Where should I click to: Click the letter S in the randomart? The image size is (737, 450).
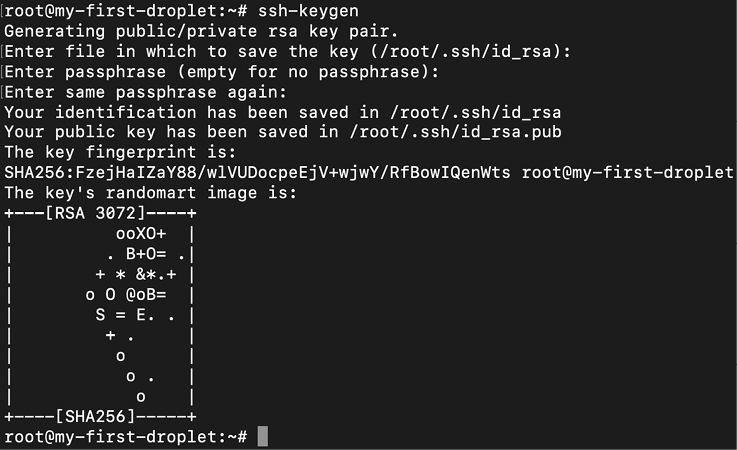tap(101, 315)
